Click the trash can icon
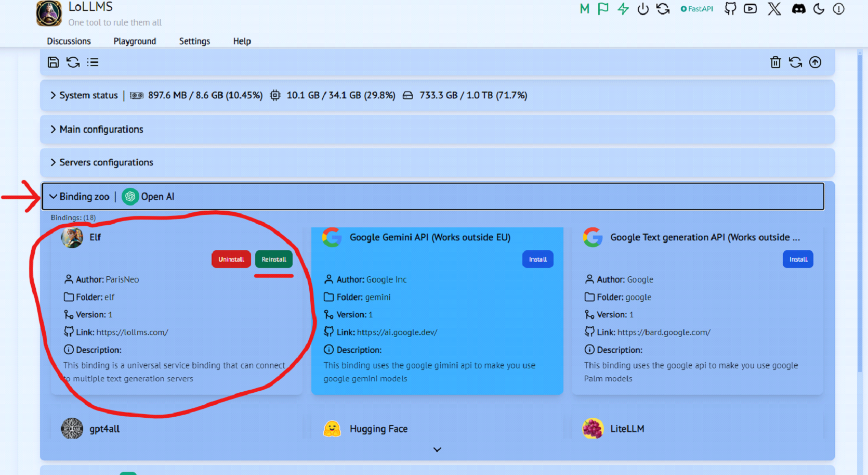 coord(775,62)
